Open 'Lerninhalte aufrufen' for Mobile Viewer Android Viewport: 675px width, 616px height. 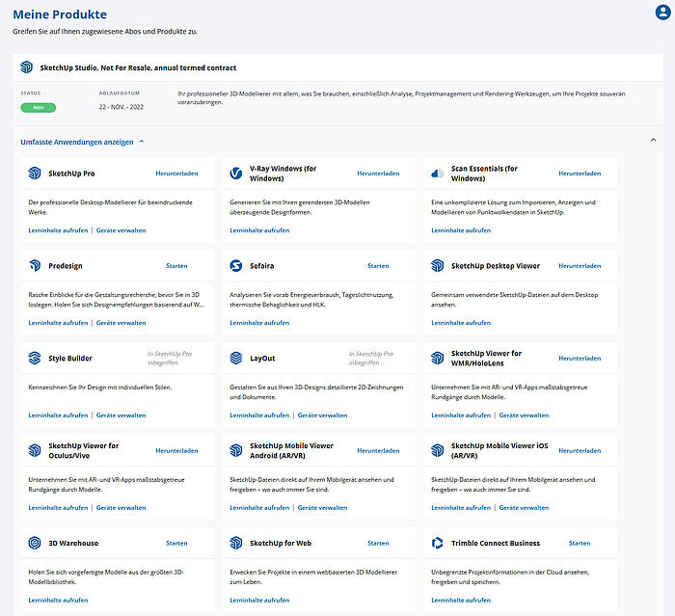(x=259, y=507)
